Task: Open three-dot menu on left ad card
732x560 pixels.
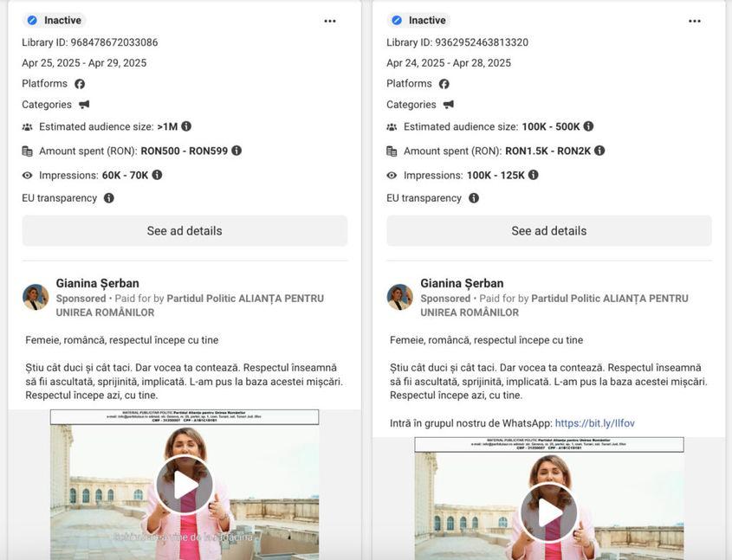Action: pyautogui.click(x=330, y=21)
